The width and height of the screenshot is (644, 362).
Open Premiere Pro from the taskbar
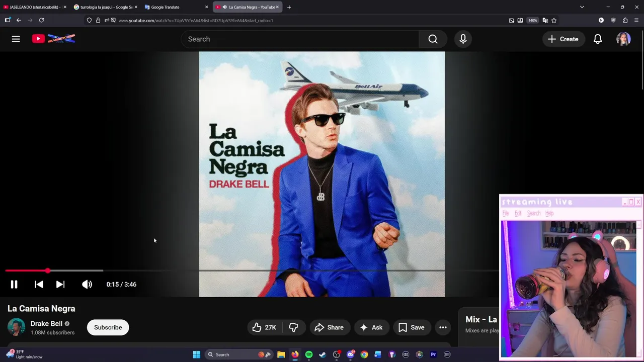tap(433, 354)
